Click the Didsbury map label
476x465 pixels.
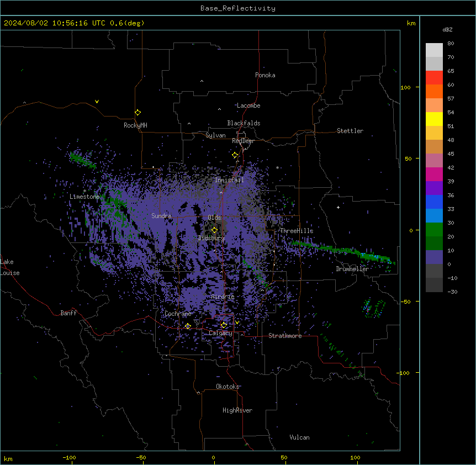coord(211,238)
